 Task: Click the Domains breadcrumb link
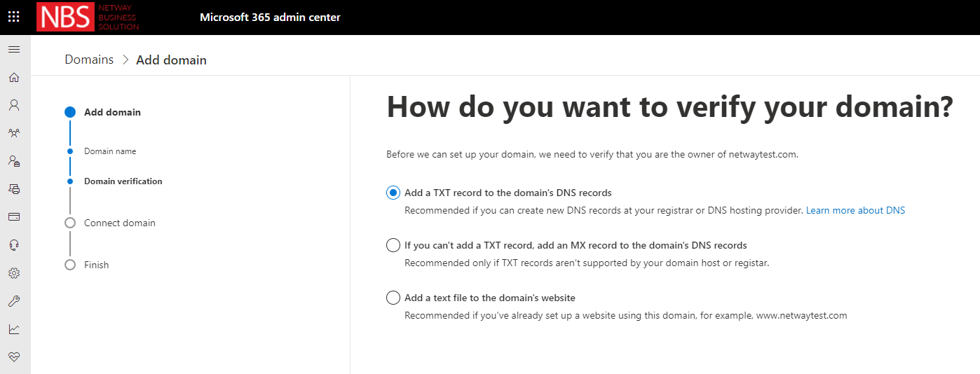click(89, 60)
